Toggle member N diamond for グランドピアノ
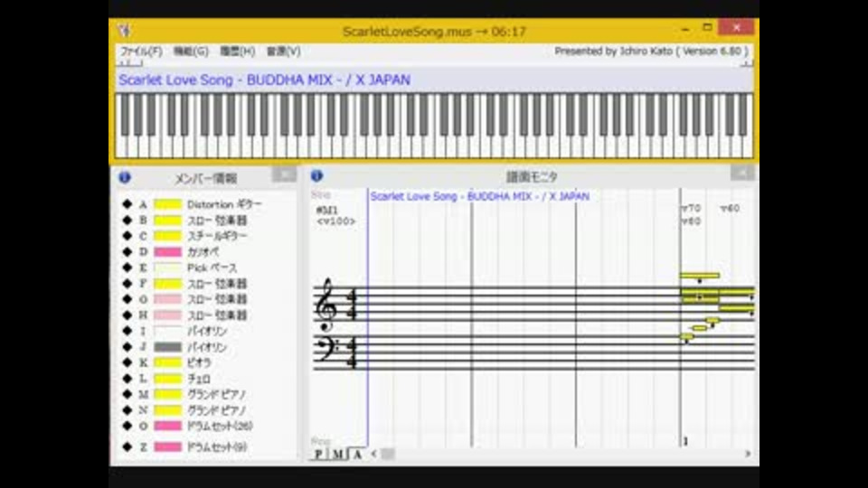 [x=127, y=410]
